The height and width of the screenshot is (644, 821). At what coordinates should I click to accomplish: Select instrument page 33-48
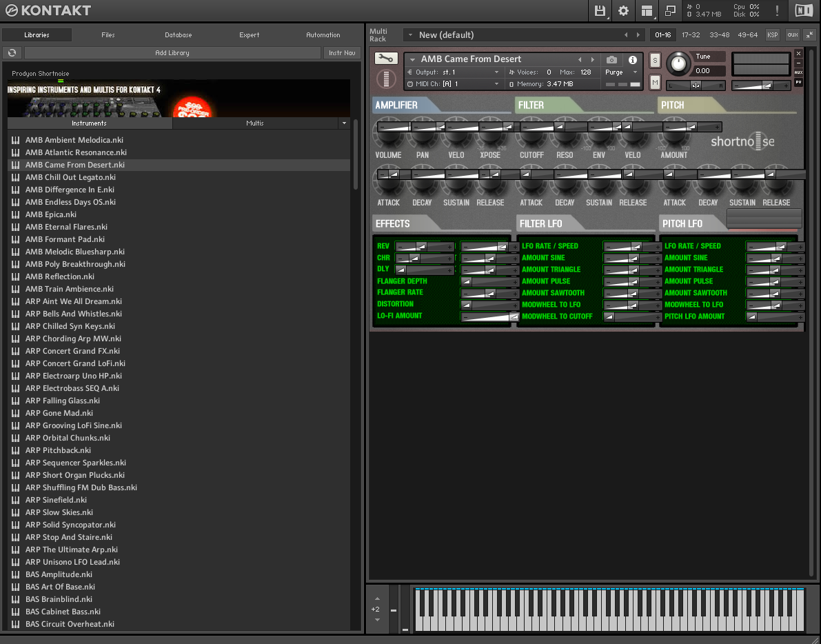tap(720, 35)
